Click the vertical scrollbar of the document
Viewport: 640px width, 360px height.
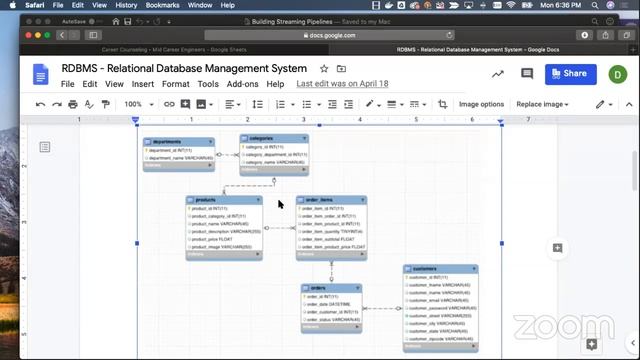(636, 171)
